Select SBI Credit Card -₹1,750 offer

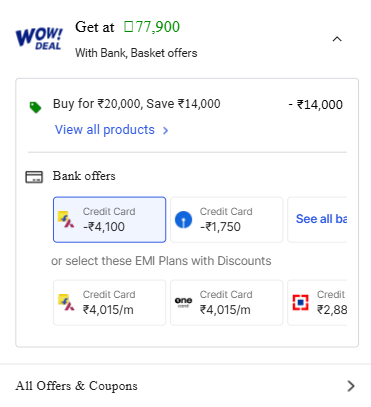tap(226, 220)
